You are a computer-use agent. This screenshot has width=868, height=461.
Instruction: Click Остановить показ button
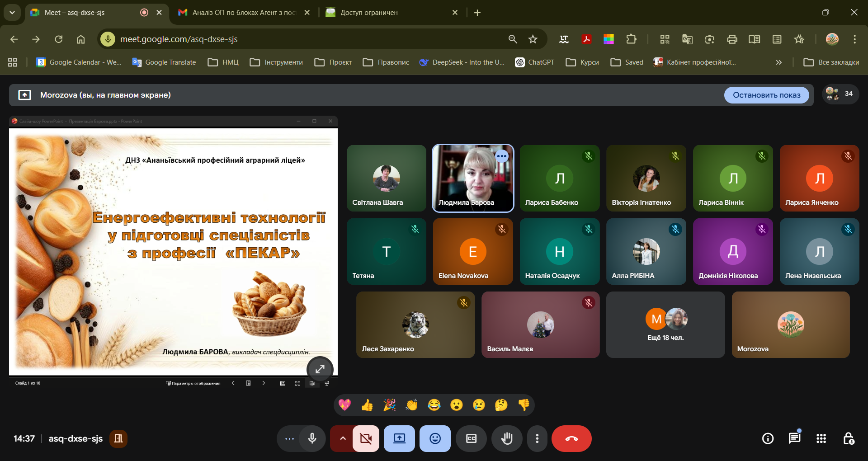point(766,95)
